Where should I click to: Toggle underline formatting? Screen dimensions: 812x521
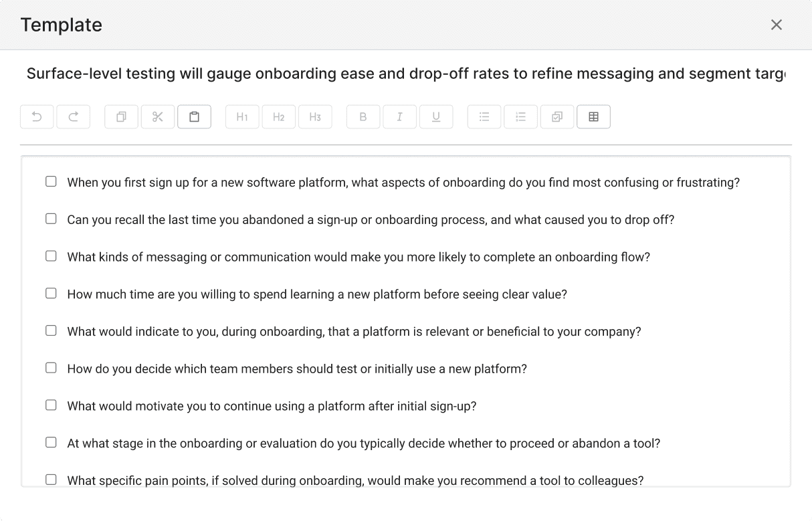click(x=436, y=117)
